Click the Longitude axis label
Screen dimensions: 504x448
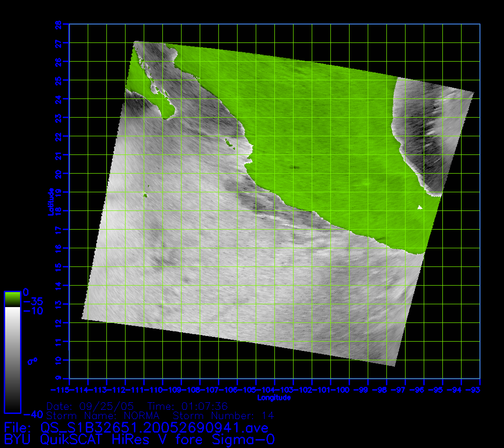point(274,398)
